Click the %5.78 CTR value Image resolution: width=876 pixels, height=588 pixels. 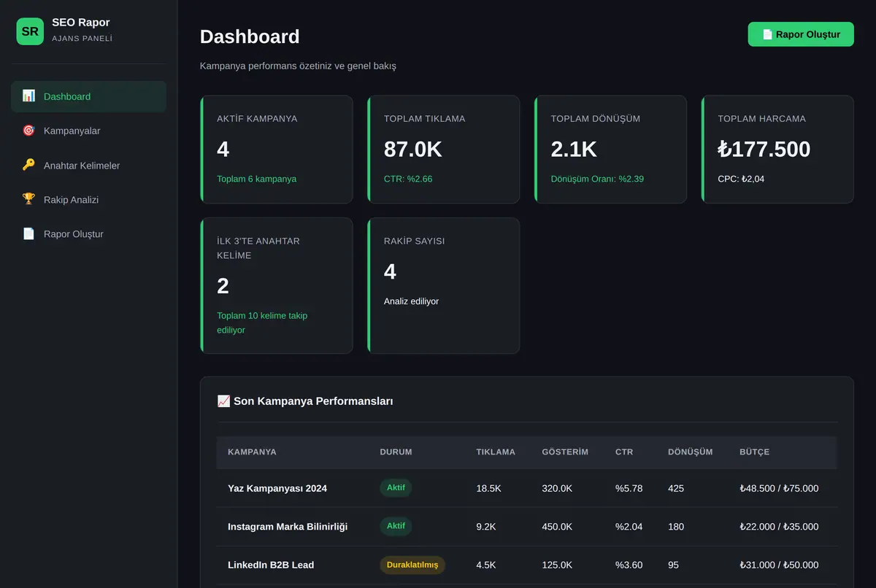pos(629,488)
